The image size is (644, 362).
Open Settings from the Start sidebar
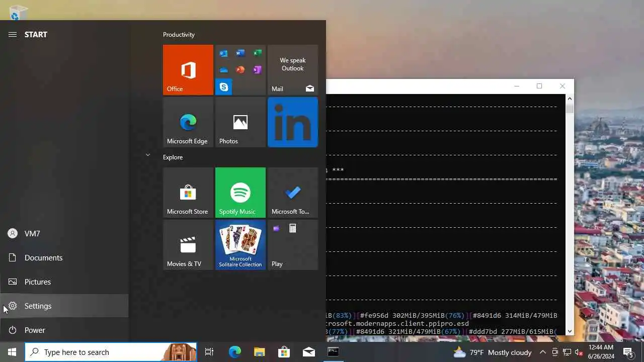pyautogui.click(x=64, y=306)
